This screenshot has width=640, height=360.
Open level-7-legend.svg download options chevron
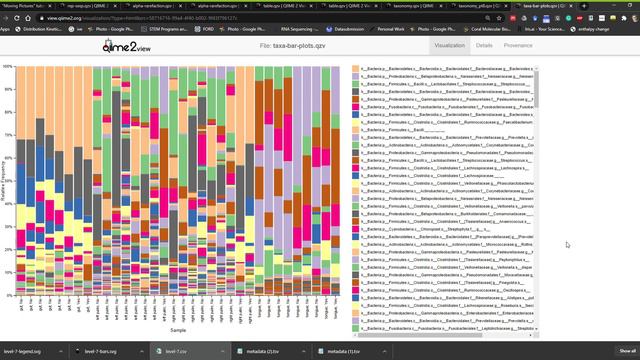[61, 351]
